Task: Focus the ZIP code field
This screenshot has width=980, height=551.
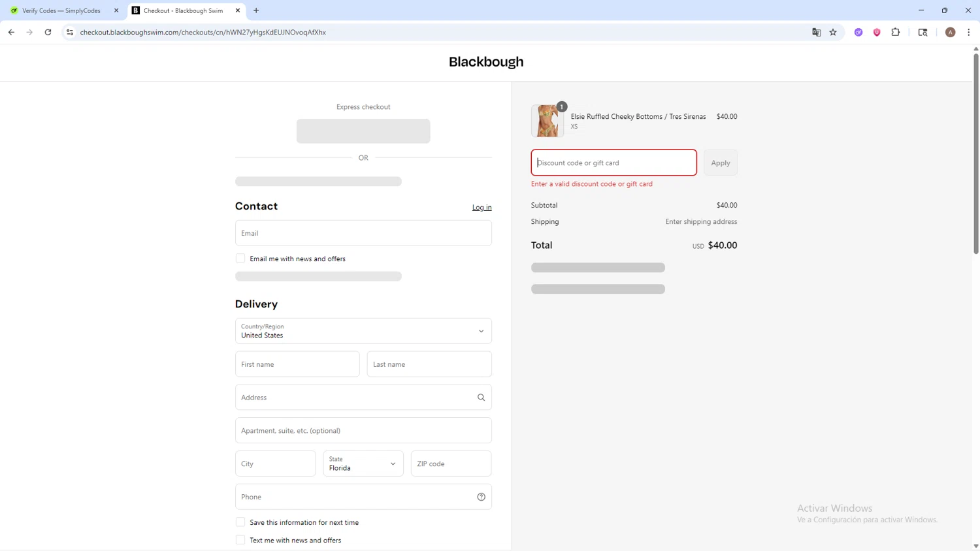Action: [x=451, y=464]
